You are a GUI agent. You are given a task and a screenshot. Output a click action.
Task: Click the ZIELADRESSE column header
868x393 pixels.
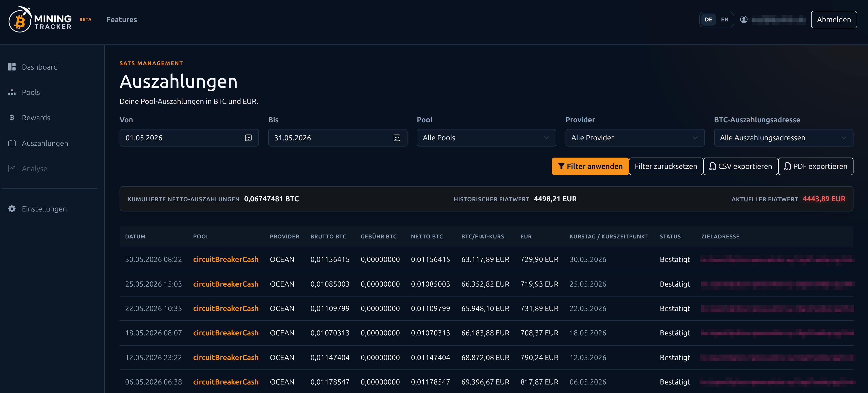720,236
